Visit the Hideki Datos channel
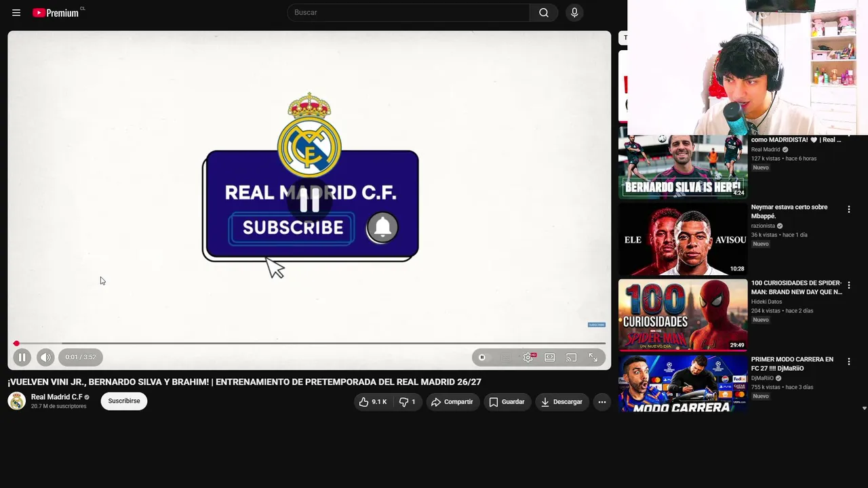The height and width of the screenshot is (488, 868). tap(766, 302)
